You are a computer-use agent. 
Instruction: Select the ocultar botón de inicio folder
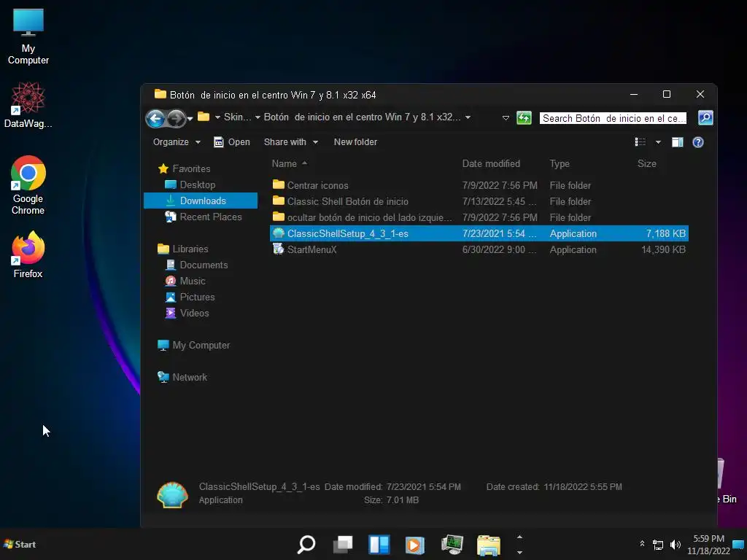[x=479, y=217]
